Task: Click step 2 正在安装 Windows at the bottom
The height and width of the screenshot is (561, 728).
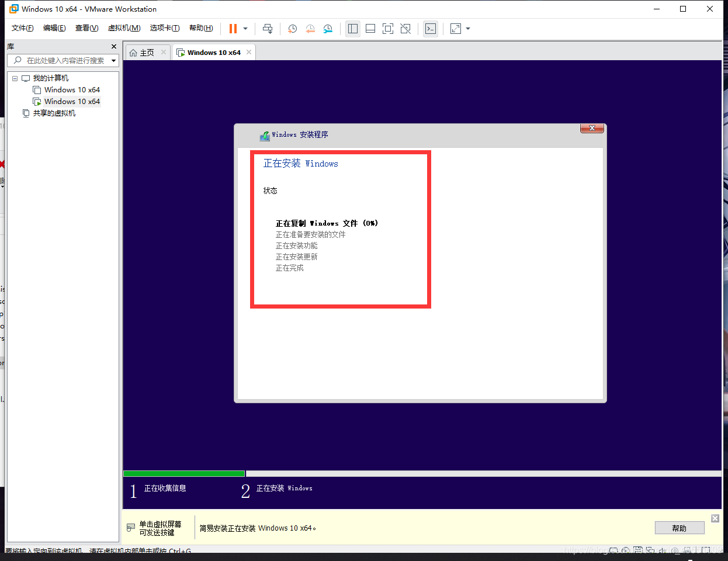Action: pyautogui.click(x=277, y=490)
